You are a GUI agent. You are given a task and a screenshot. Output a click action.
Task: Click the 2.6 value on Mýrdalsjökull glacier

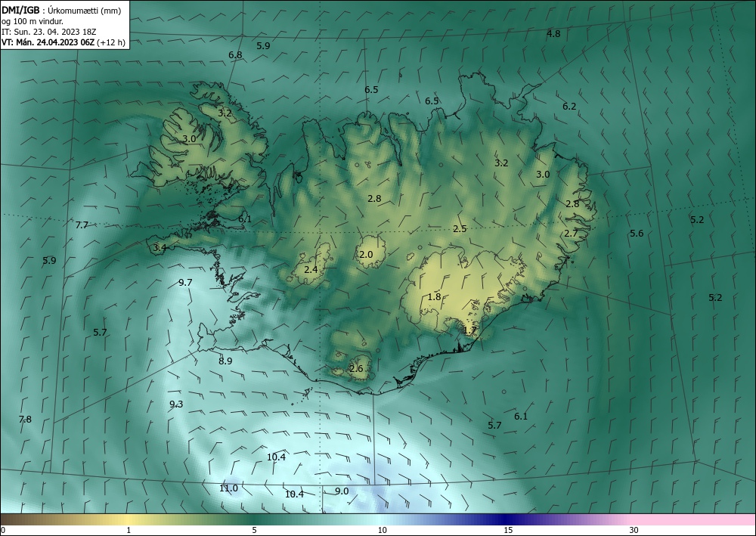(x=356, y=369)
